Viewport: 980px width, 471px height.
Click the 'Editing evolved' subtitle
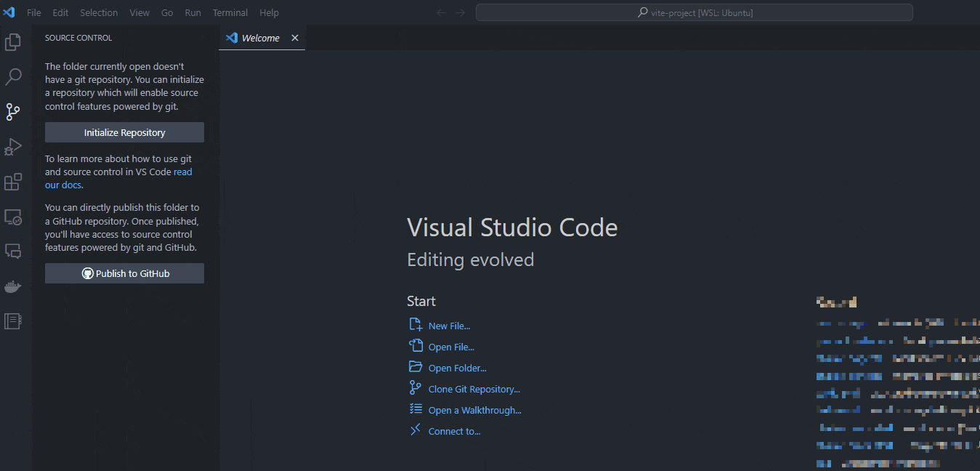tap(471, 259)
